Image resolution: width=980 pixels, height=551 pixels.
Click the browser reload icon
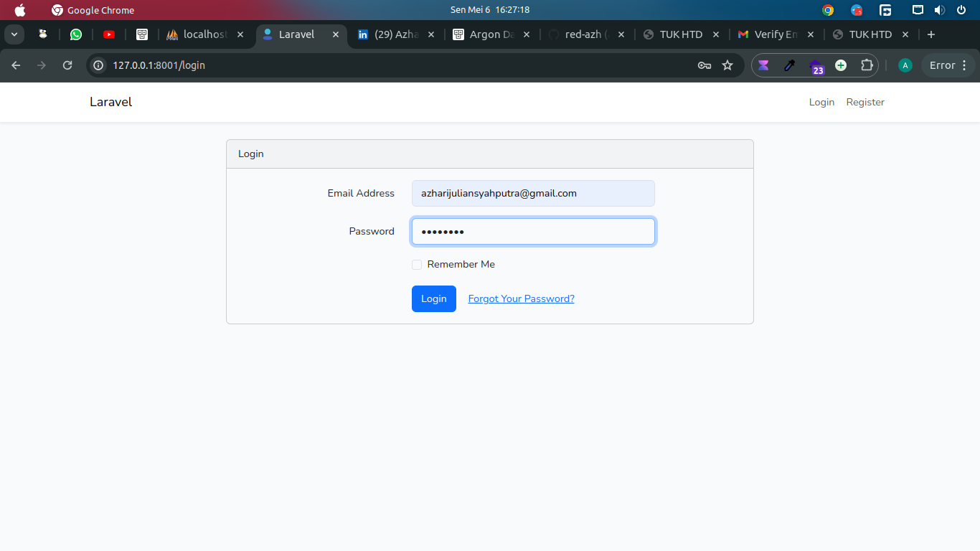coord(67,65)
